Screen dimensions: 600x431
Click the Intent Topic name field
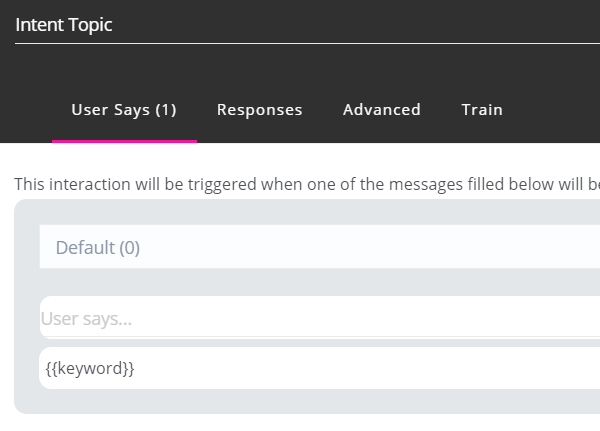[x=300, y=26]
